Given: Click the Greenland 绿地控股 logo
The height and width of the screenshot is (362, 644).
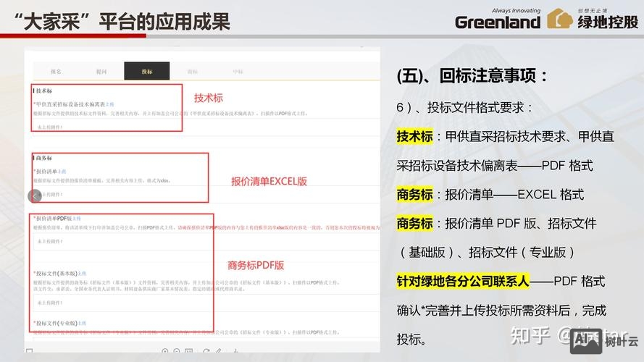Looking at the screenshot, I should pos(546,19).
